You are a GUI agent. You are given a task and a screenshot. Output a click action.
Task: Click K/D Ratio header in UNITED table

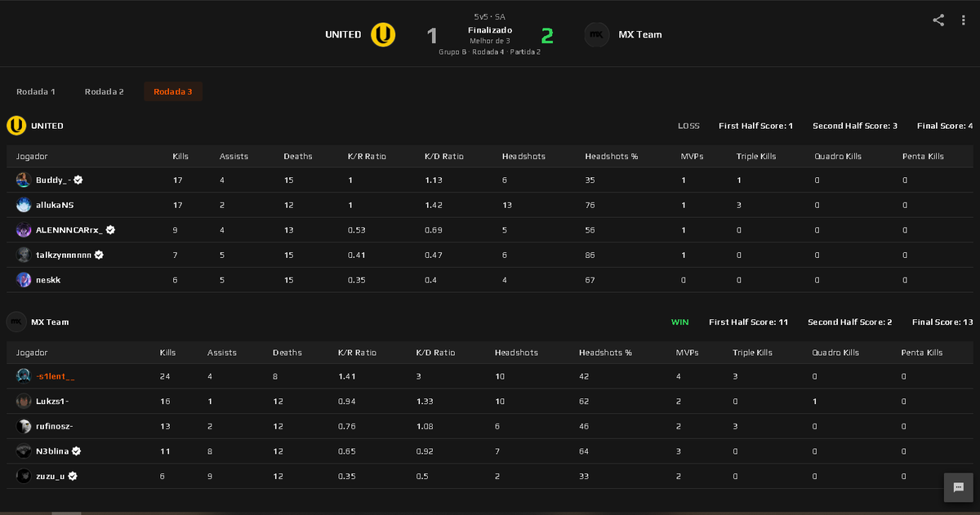443,156
